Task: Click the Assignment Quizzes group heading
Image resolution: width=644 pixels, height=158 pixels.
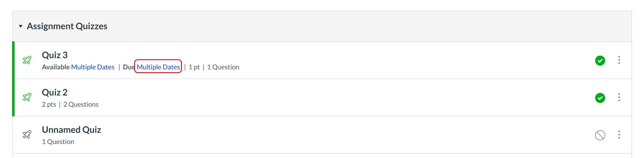Action: (x=67, y=26)
